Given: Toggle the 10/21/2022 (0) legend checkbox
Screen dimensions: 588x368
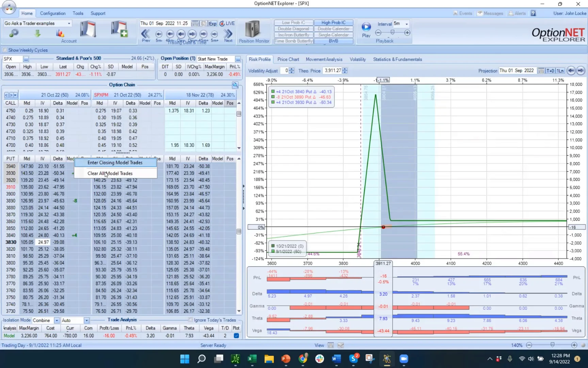Looking at the screenshot, I should pos(273,246).
